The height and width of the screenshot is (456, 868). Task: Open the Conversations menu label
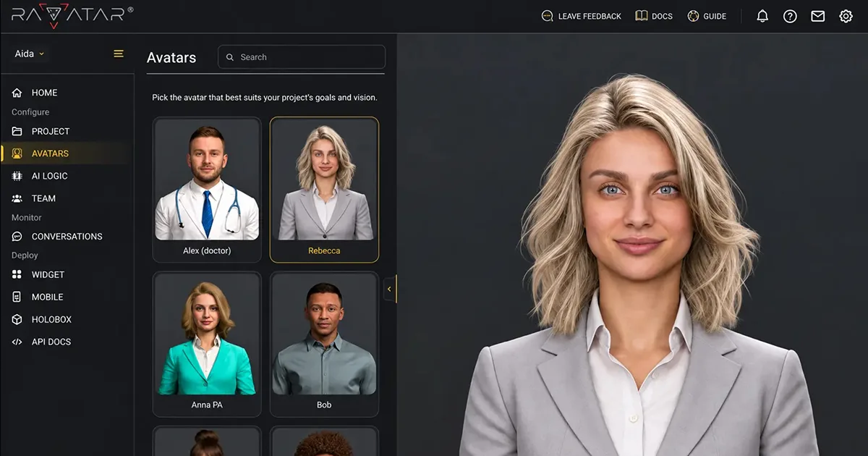(67, 237)
